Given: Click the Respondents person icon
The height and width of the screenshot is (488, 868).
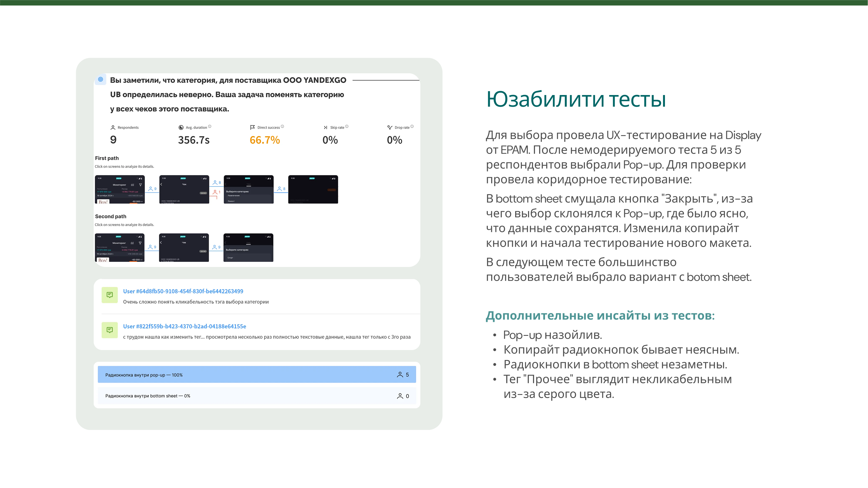Looking at the screenshot, I should [x=113, y=128].
